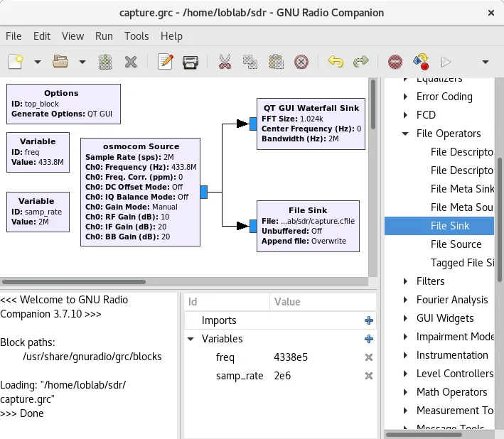The width and height of the screenshot is (504, 439).
Task: Click the Print icon
Action: pos(191,62)
